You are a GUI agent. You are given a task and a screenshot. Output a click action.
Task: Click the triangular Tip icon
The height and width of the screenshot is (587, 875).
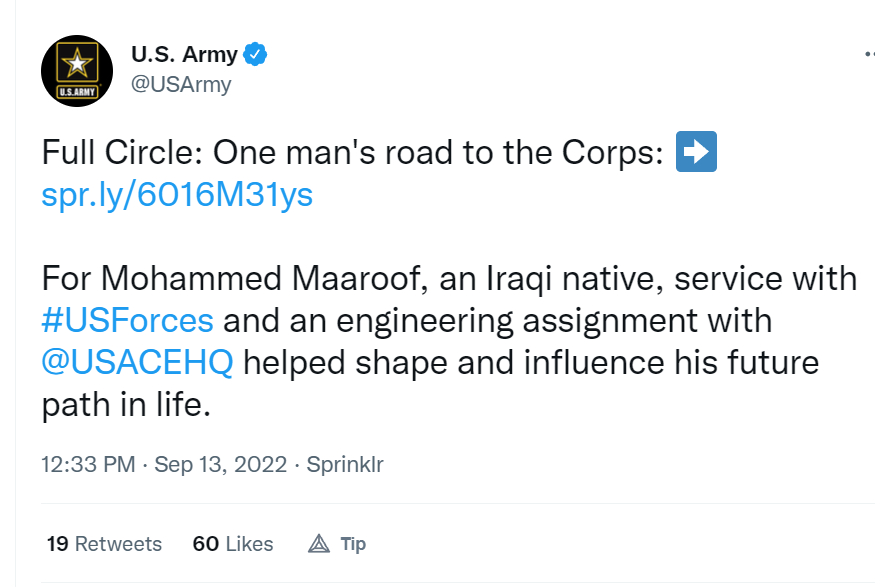click(319, 543)
